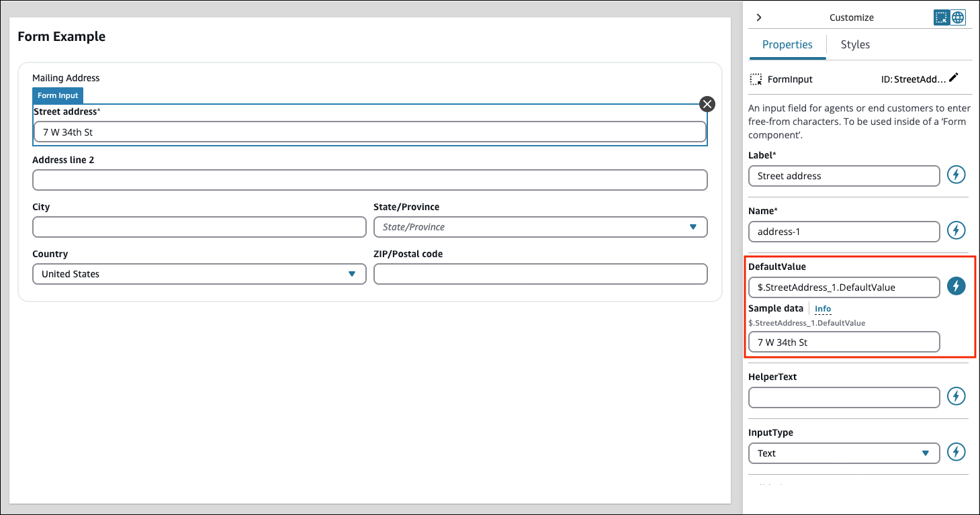Viewport: 980px width, 515px height.
Task: Click the highlighted lightning icon beside DefaultValue
Action: click(956, 285)
